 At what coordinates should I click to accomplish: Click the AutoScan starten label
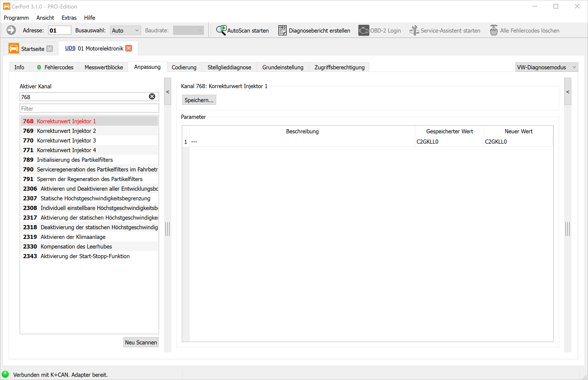tap(248, 31)
